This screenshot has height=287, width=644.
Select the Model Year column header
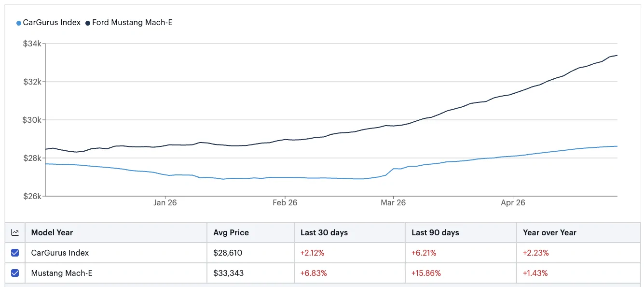pos(52,232)
